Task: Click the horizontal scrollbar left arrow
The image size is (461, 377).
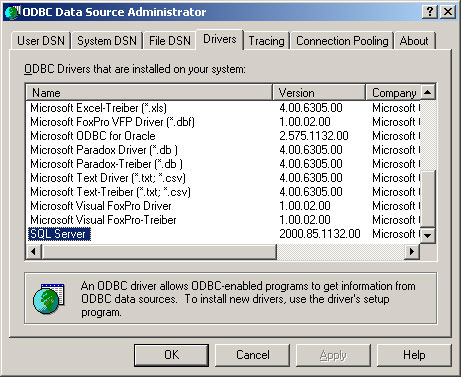Action: pyautogui.click(x=33, y=251)
